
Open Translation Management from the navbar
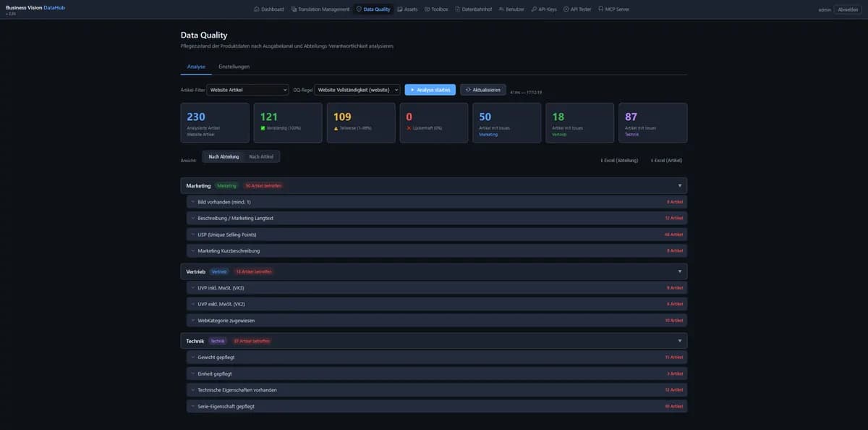[319, 9]
